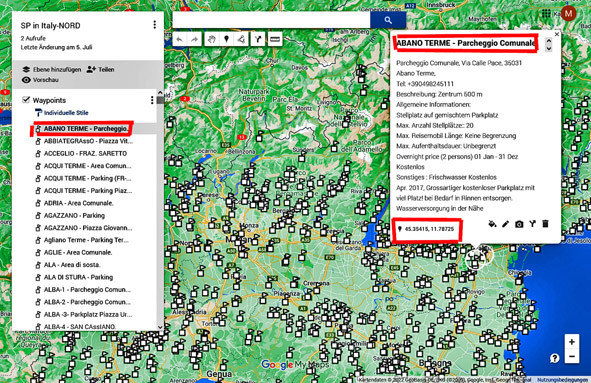Select the draw line tool
Viewport: 591px width, 383px height.
click(x=241, y=39)
